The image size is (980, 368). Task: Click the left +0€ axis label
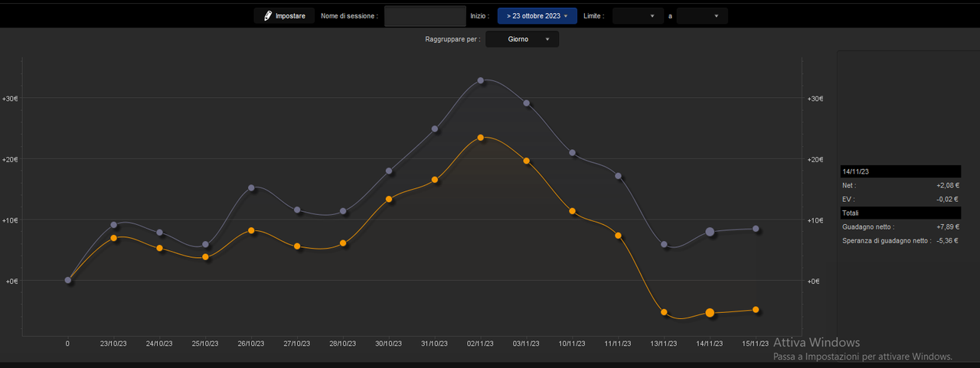(x=11, y=282)
